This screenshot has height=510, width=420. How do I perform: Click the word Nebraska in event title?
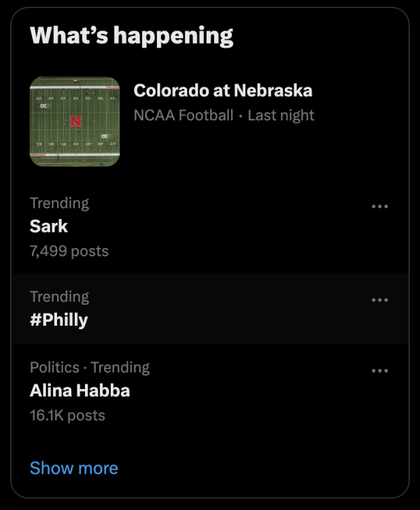point(273,90)
